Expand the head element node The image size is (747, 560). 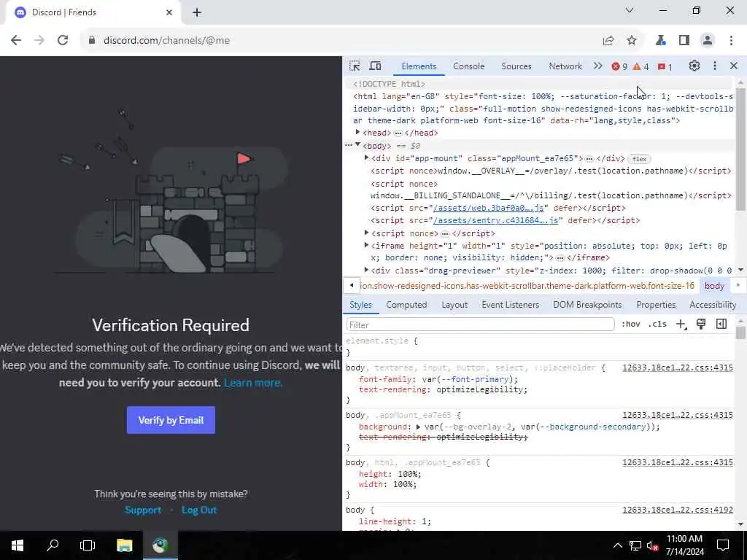pos(357,133)
